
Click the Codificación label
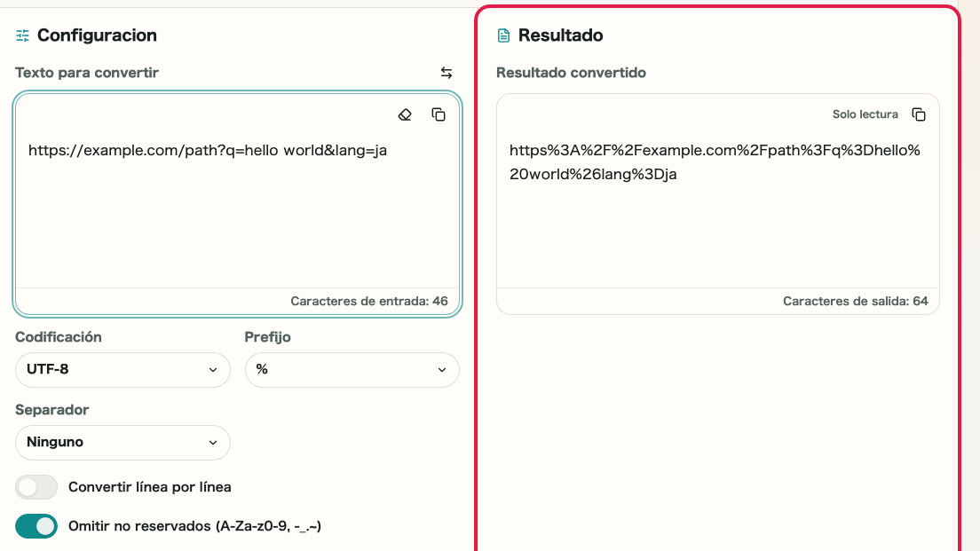click(58, 337)
